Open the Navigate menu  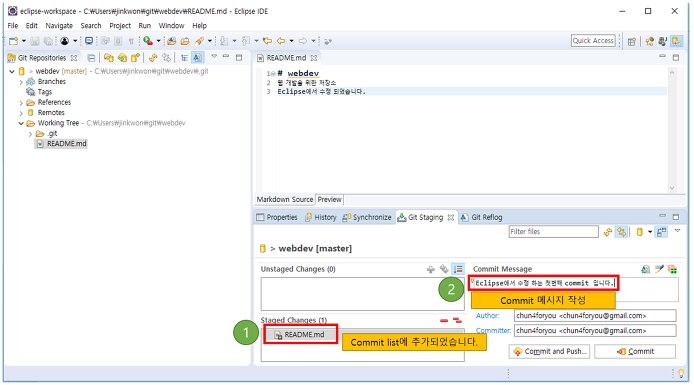[59, 26]
